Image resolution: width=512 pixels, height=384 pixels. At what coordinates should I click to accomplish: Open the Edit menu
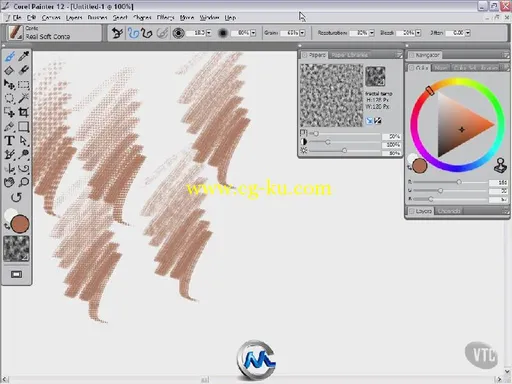(31, 18)
